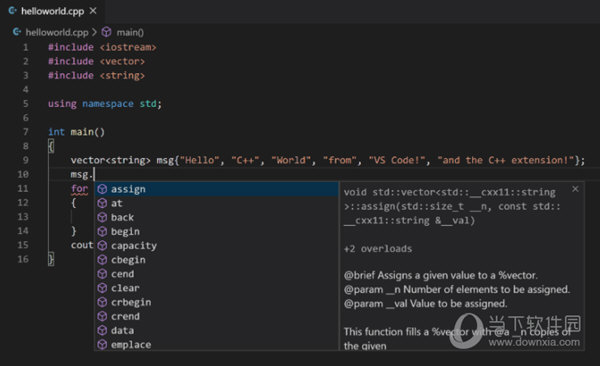Click the '@brief Assigns a given value' line
Image resolution: width=600 pixels, height=366 pixels.
click(x=440, y=275)
